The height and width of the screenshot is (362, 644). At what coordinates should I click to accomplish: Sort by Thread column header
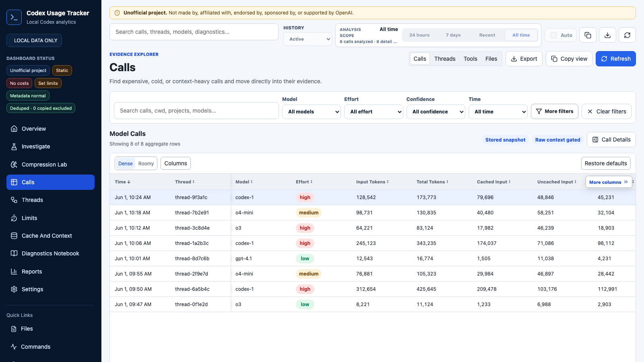tap(185, 182)
